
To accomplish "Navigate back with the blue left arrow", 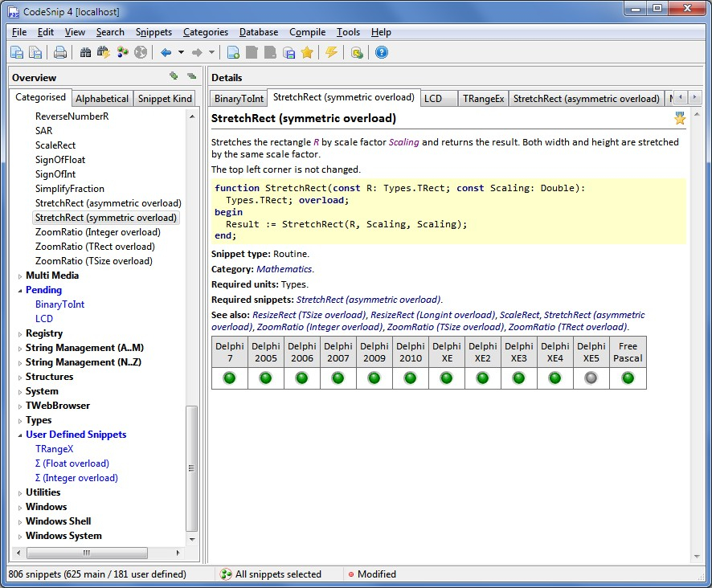I will click(x=166, y=53).
